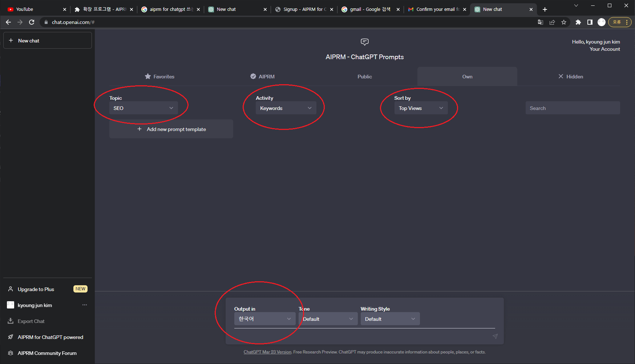Switch to the Public prompts tab

click(365, 77)
